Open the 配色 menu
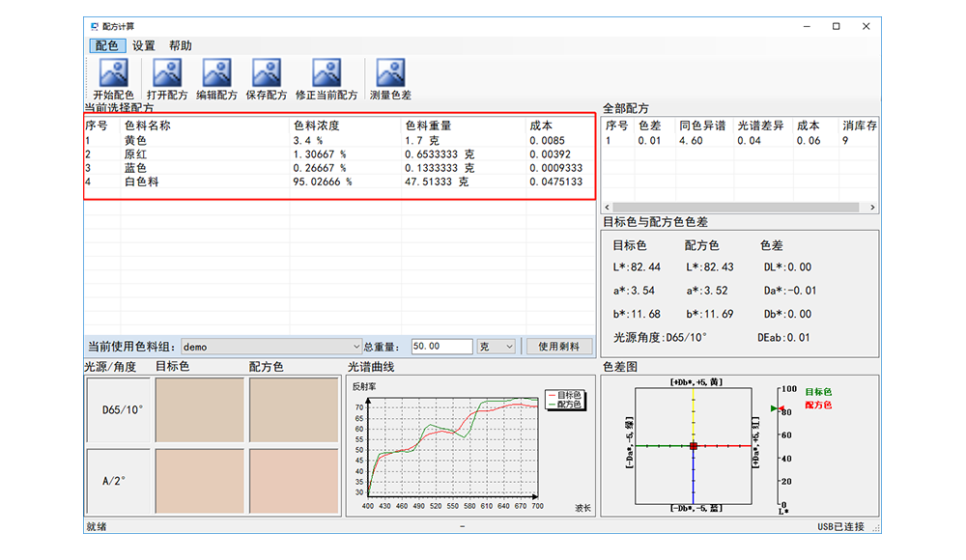 [x=107, y=45]
